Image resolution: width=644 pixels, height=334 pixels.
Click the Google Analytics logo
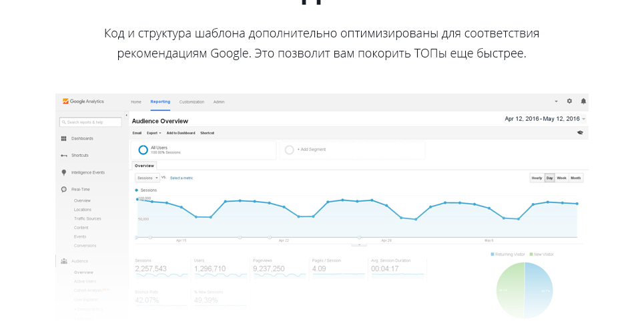tap(83, 101)
